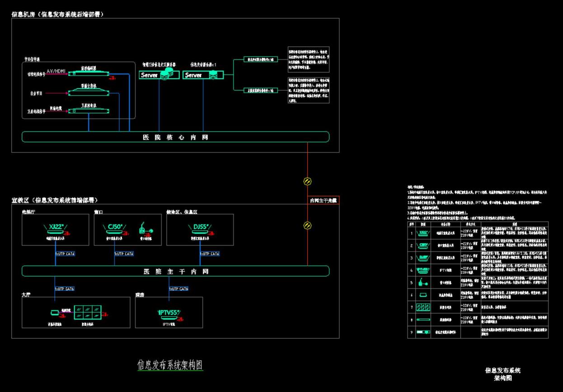563x392 pixels.
Task: Select the left Server block with database icon
Action: (x=159, y=75)
